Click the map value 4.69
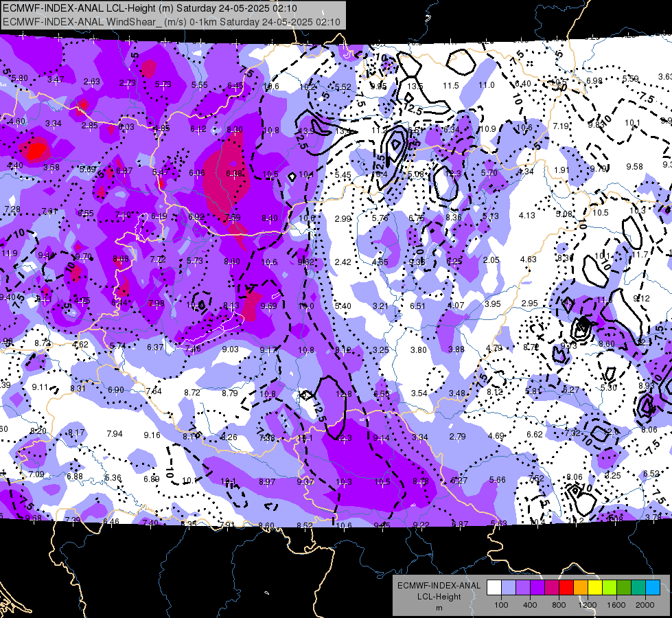The height and width of the screenshot is (618, 672). click(x=496, y=436)
